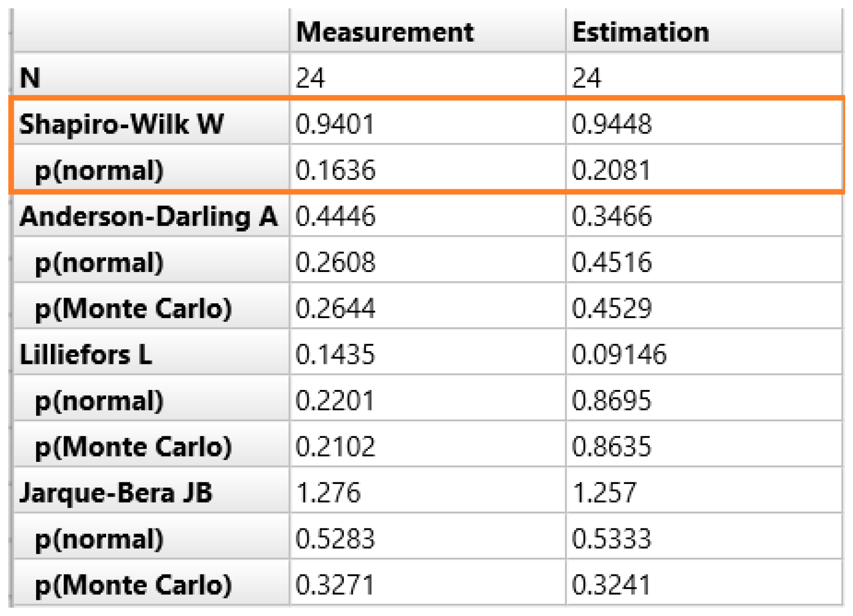Image resolution: width=853 pixels, height=616 pixels.
Task: Select the Shapiro-Wilk W row label
Action: (121, 124)
